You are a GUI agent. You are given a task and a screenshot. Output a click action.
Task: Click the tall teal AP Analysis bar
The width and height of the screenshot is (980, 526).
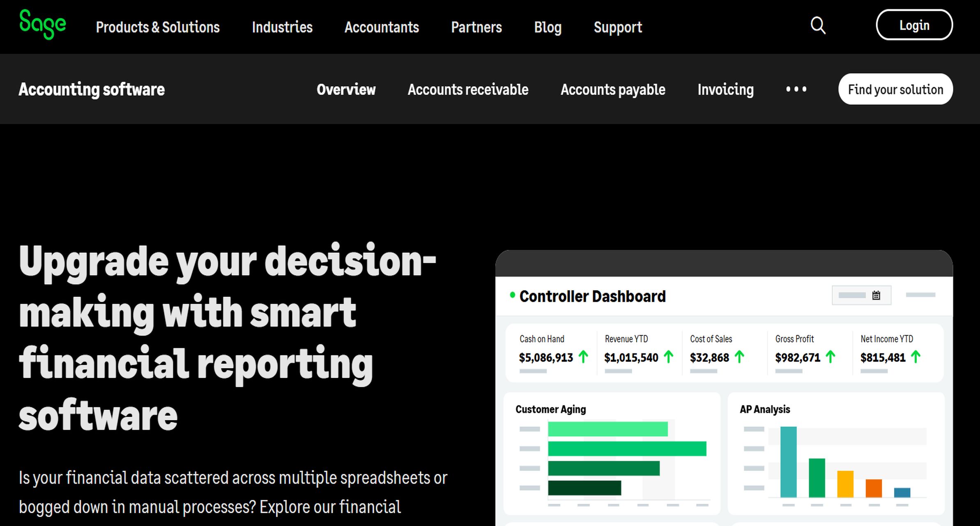click(788, 462)
